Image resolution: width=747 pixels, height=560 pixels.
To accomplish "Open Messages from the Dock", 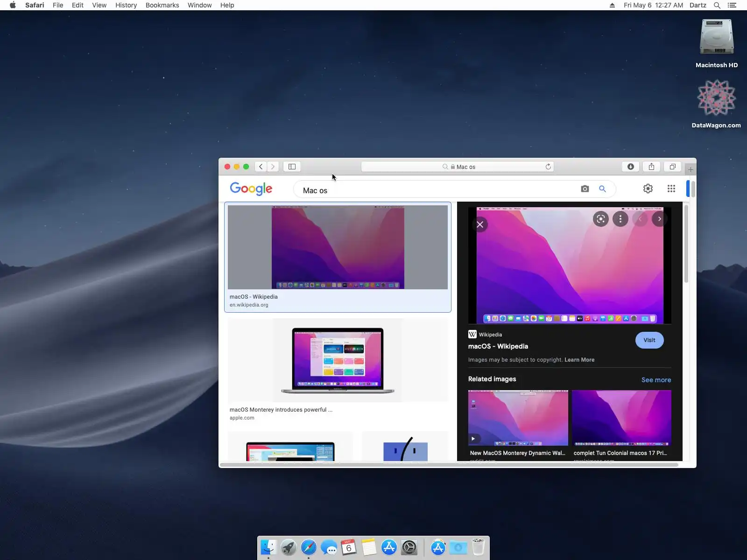I will coord(329,547).
